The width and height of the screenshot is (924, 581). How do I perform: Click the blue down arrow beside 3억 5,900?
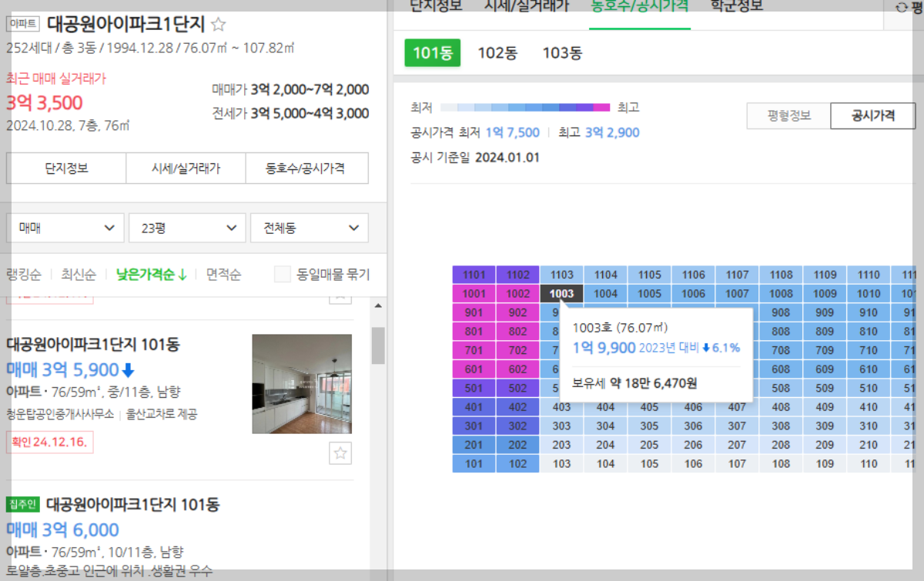[128, 369]
